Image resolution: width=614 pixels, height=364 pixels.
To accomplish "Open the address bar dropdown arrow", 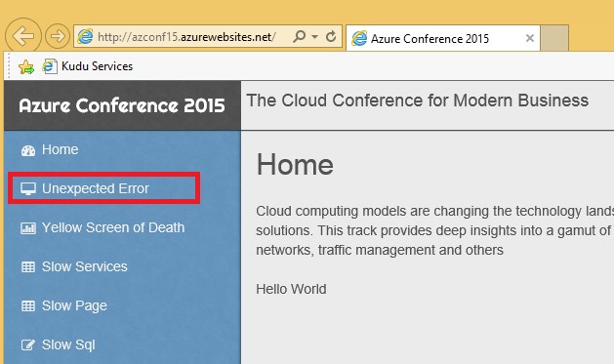I will click(314, 37).
